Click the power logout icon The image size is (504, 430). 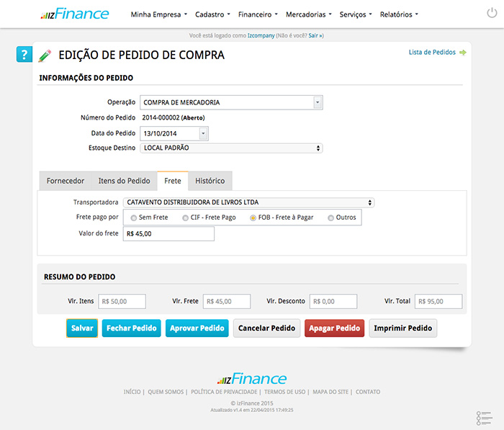click(492, 14)
